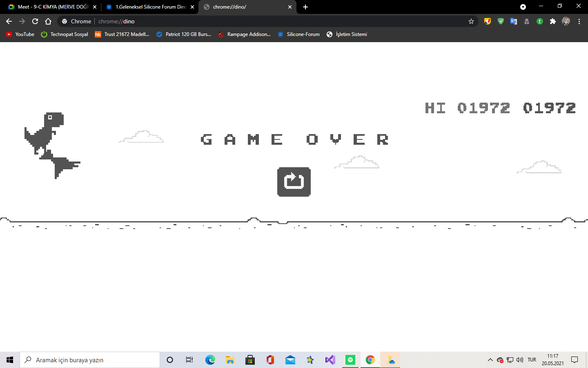Open the tab search dropdown arrow
Screen dimensions: 588x368
[x=523, y=7]
